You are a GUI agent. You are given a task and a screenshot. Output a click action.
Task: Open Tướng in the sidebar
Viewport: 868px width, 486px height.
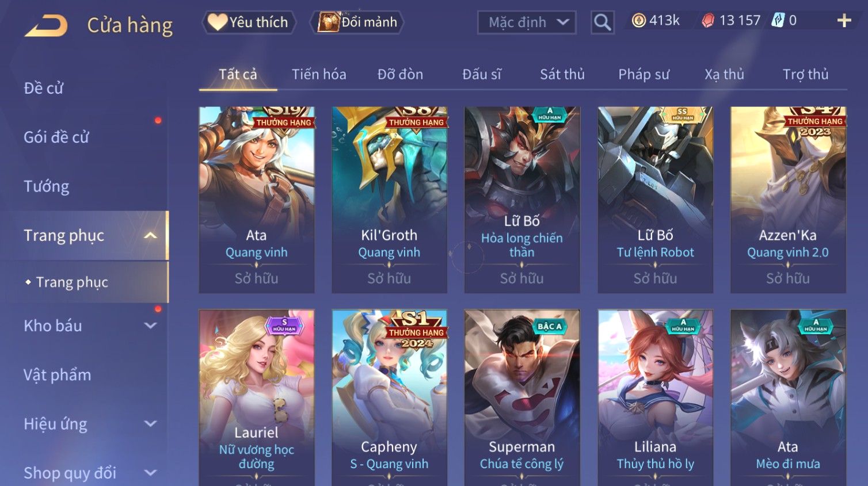click(x=47, y=186)
